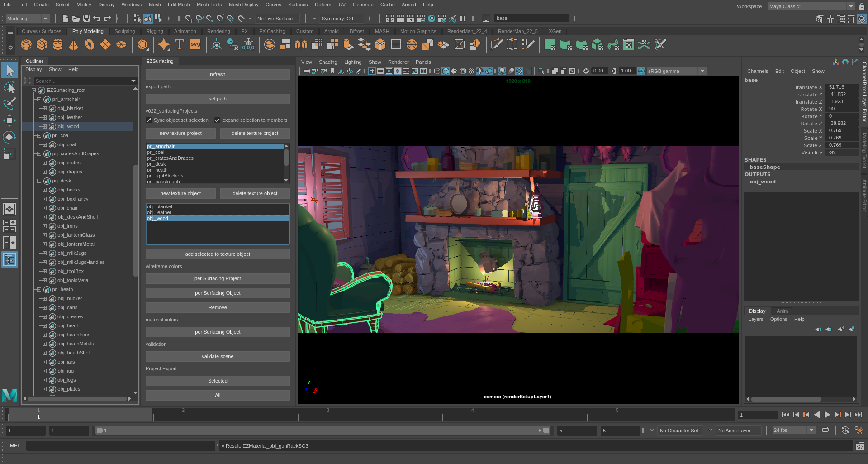Click the polygon cube shelf icon
This screenshot has height=464, width=868.
click(x=42, y=44)
